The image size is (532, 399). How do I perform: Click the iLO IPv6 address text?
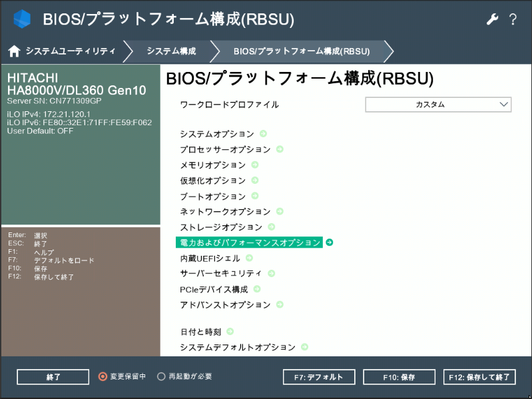pyautogui.click(x=79, y=123)
